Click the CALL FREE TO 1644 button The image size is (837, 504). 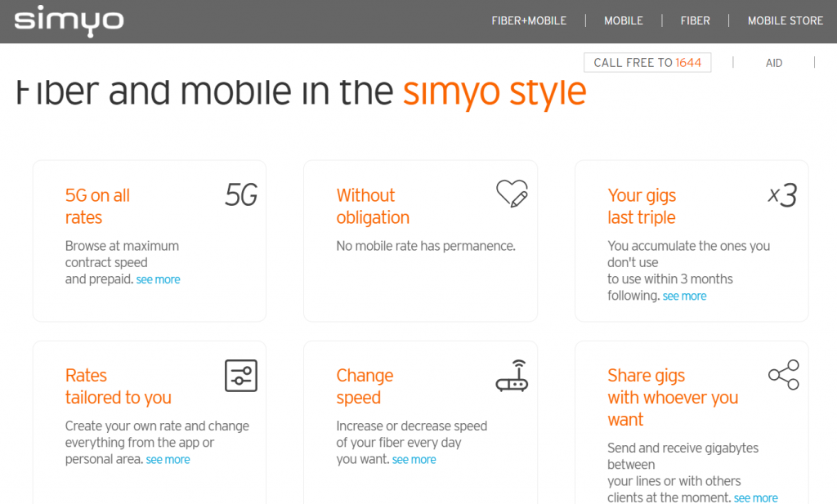[647, 62]
